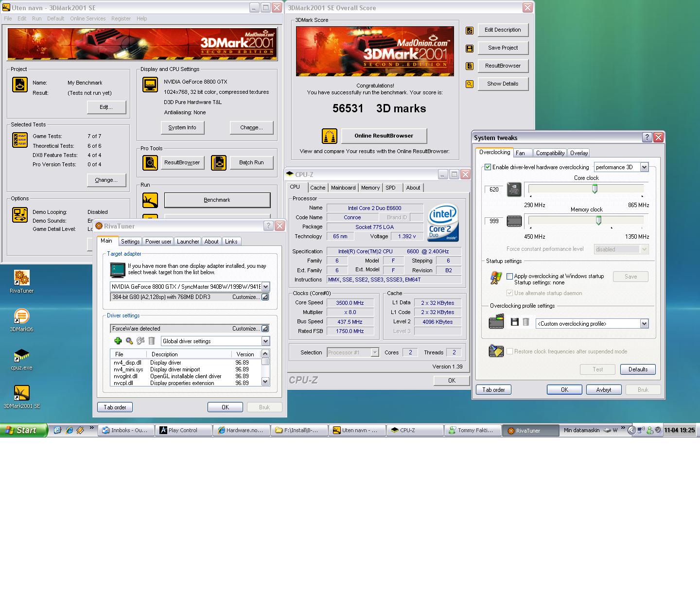Switch to Play Control taskbar button

184,430
